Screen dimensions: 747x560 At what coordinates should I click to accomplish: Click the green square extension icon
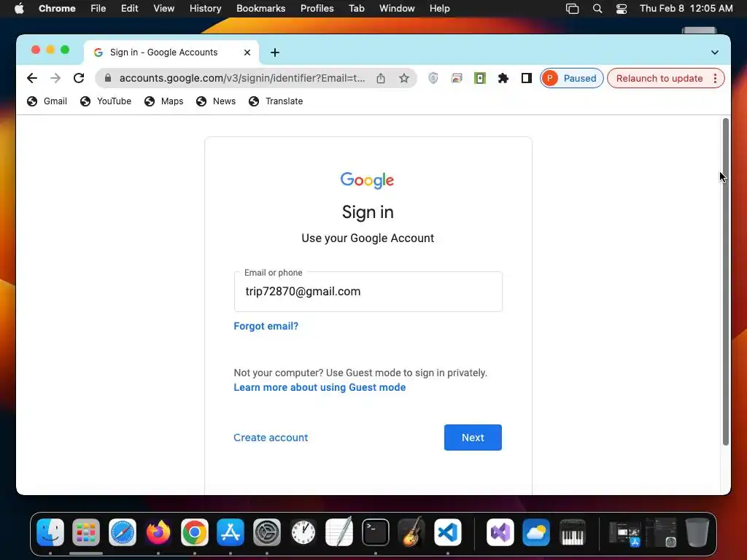pos(480,78)
